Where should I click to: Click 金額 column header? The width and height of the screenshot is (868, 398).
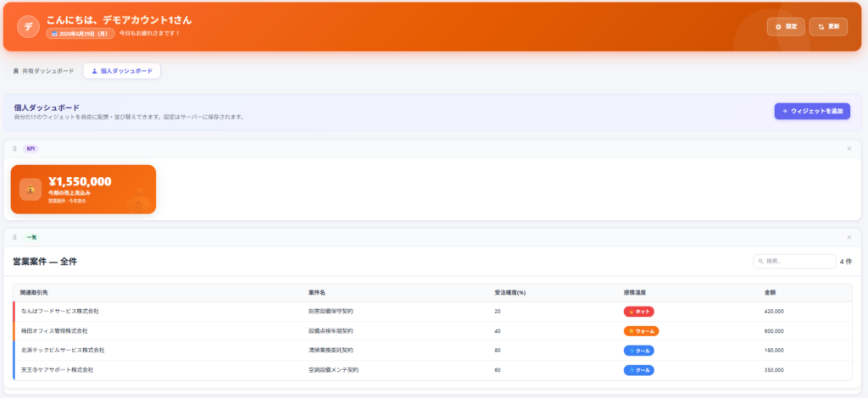pyautogui.click(x=770, y=292)
